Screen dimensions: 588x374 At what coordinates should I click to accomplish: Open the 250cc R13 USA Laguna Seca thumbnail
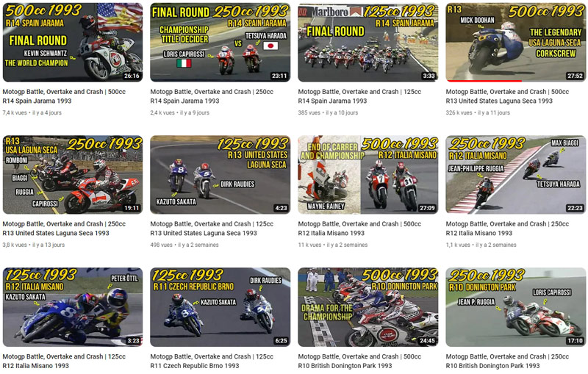pos(72,175)
